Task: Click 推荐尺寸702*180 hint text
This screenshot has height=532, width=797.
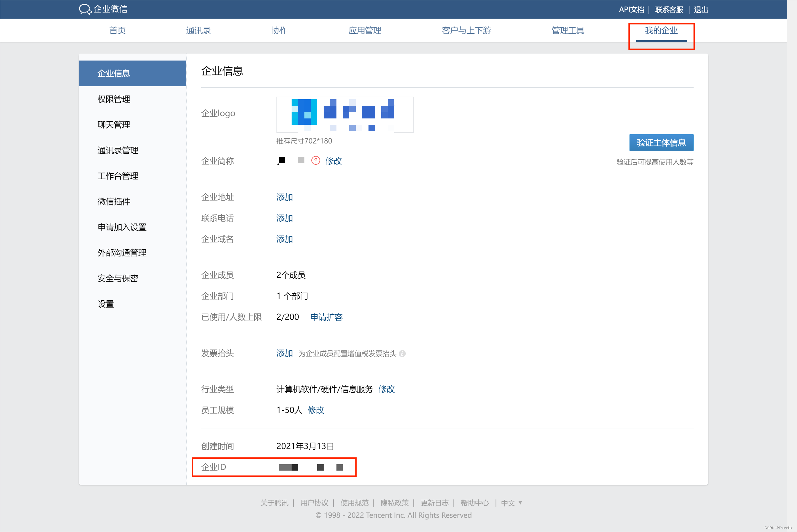Action: tap(304, 141)
